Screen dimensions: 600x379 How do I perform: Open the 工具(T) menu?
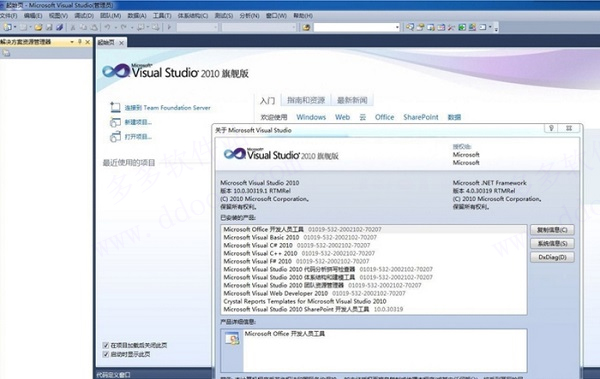162,16
